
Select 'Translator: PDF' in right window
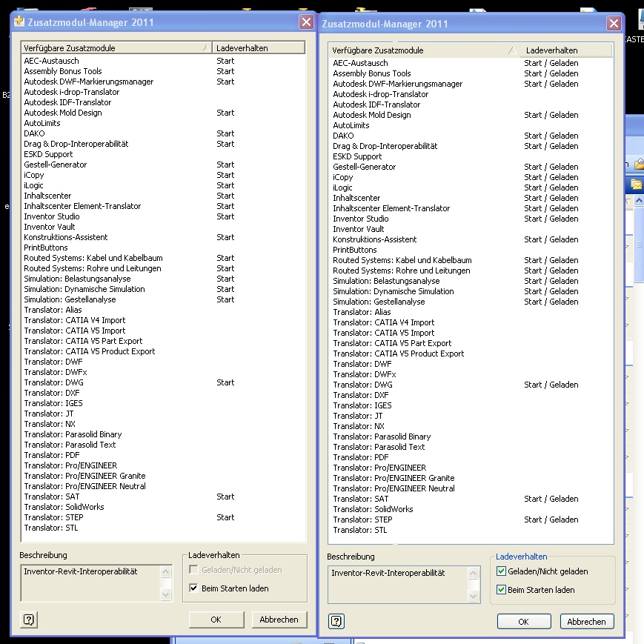click(361, 457)
